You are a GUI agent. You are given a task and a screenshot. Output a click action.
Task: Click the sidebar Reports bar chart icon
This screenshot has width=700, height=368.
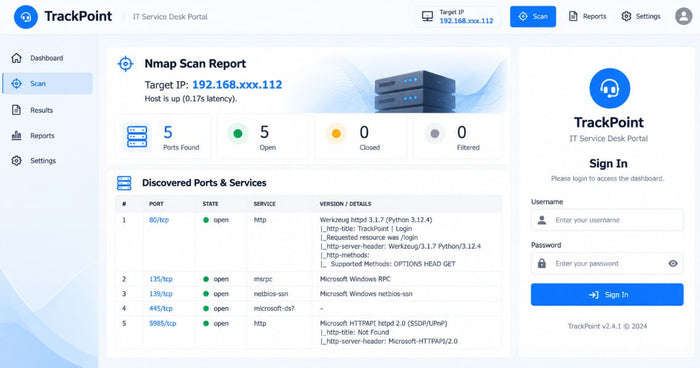click(17, 135)
